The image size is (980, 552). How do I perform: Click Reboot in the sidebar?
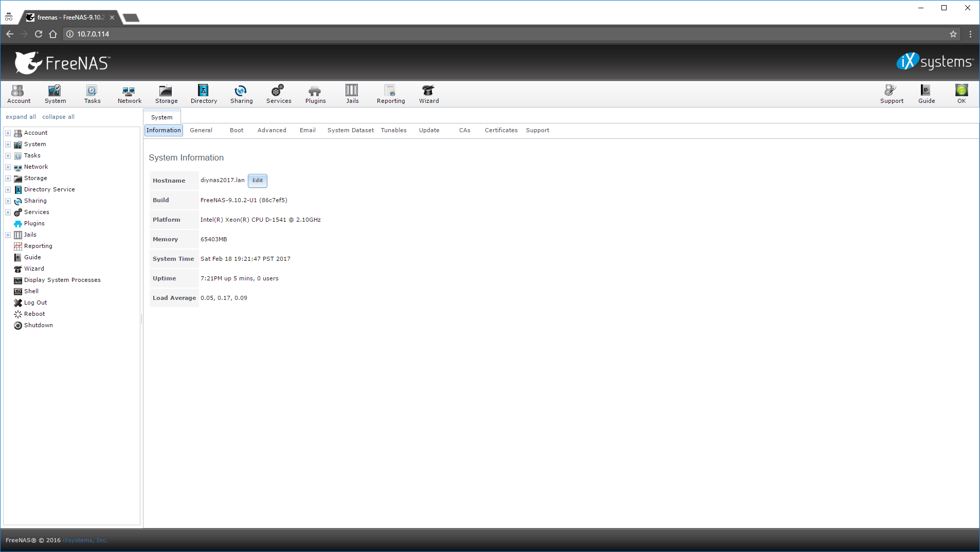[34, 314]
